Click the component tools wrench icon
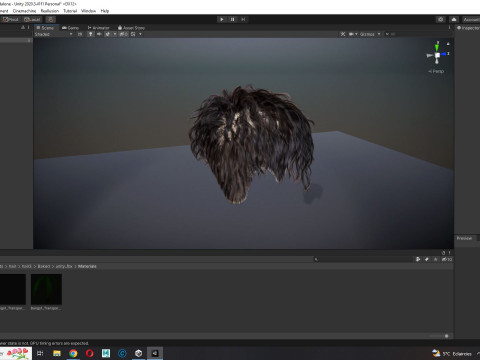The height and width of the screenshot is (360, 480). coord(343,34)
